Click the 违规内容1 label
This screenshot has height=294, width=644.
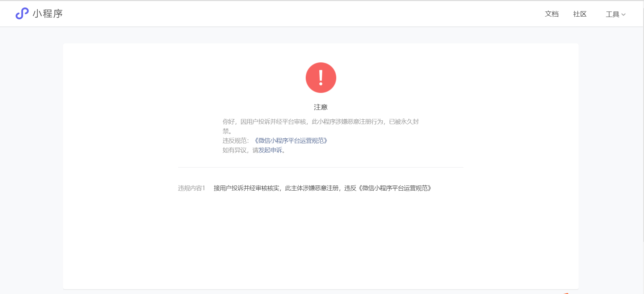(192, 188)
